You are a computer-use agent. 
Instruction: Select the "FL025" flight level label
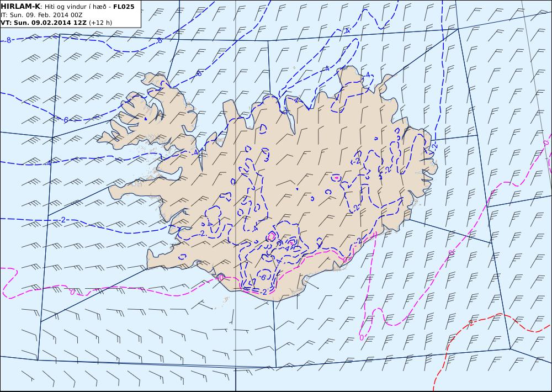tap(124, 7)
